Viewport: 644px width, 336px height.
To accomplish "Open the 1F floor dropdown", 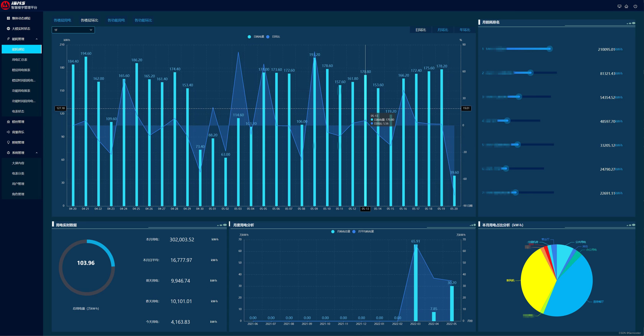I will [x=73, y=30].
